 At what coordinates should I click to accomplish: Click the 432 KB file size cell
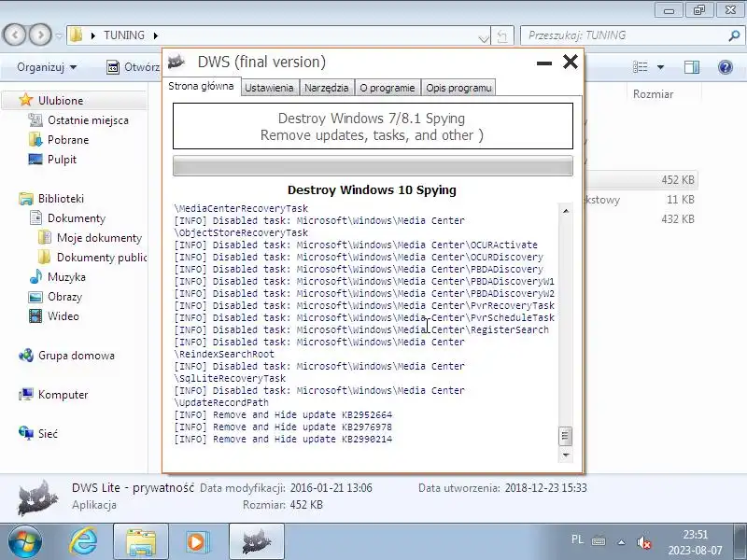(678, 219)
